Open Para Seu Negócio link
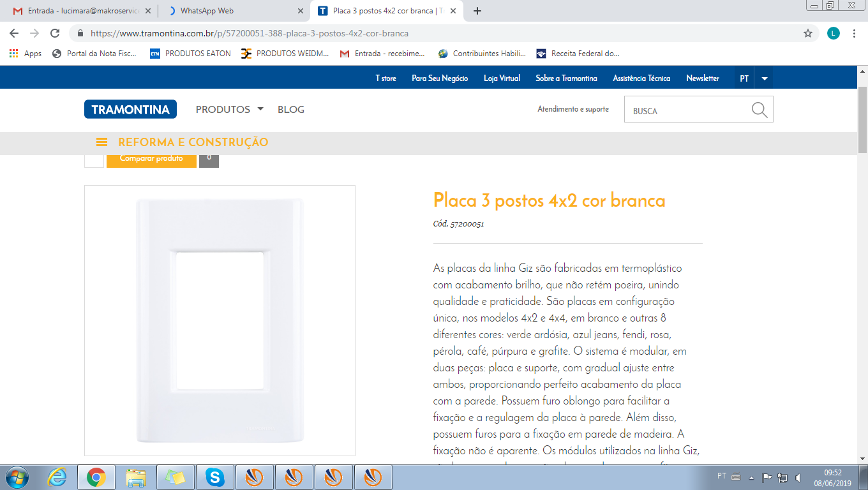The width and height of the screenshot is (868, 490). (440, 78)
